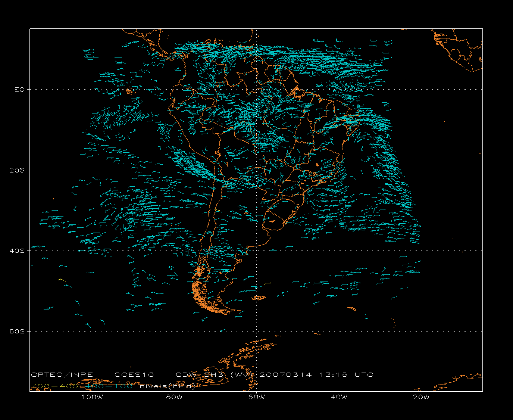The width and height of the screenshot is (513, 420).
Task: Click the 20S latitude label
Action: tap(17, 170)
